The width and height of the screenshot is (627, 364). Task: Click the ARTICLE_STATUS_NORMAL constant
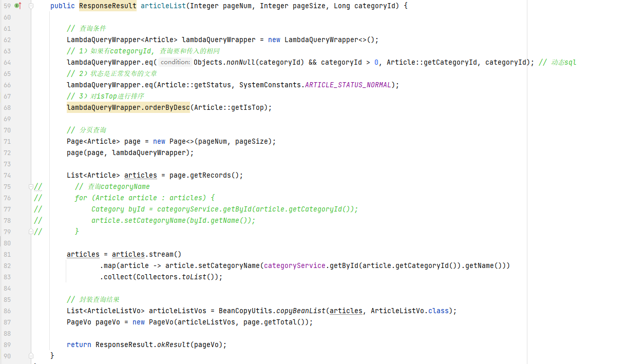tap(348, 85)
